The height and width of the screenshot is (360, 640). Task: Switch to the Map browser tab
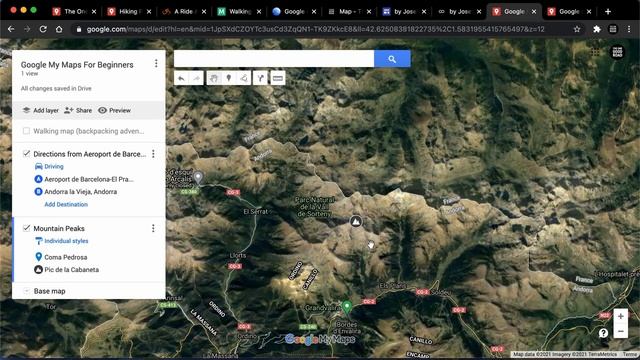tap(349, 11)
